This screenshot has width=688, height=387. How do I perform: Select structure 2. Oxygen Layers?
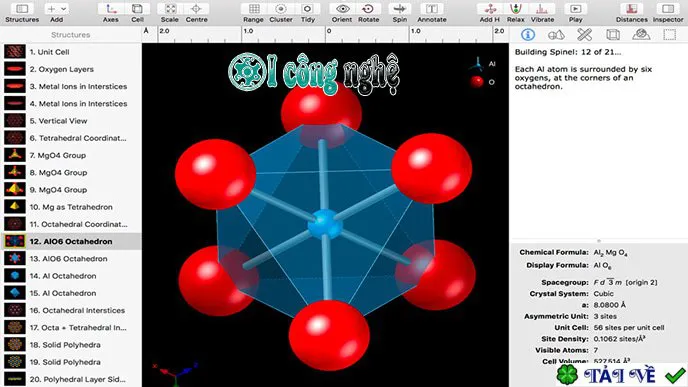coord(71,69)
